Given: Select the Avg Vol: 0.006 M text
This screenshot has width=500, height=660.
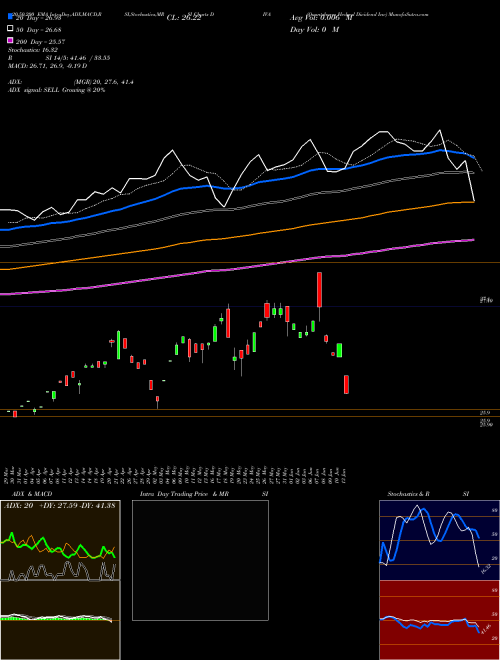Looking at the screenshot, I should pos(321,18).
